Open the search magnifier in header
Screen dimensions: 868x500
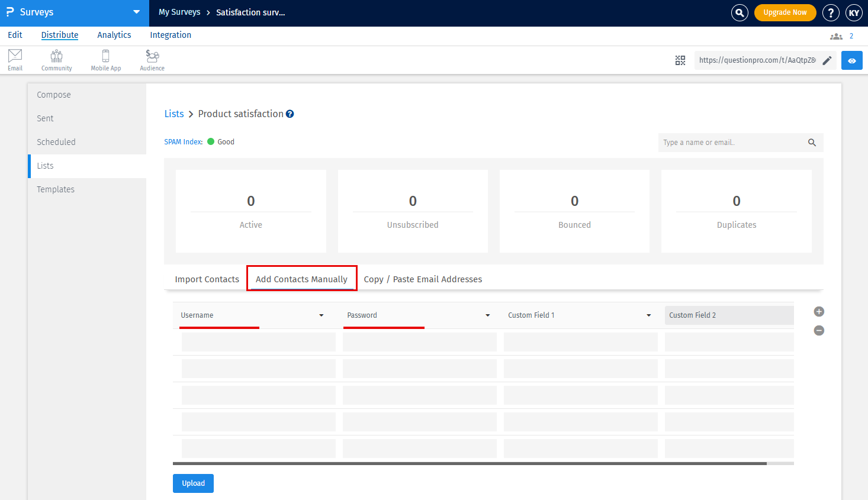point(740,12)
